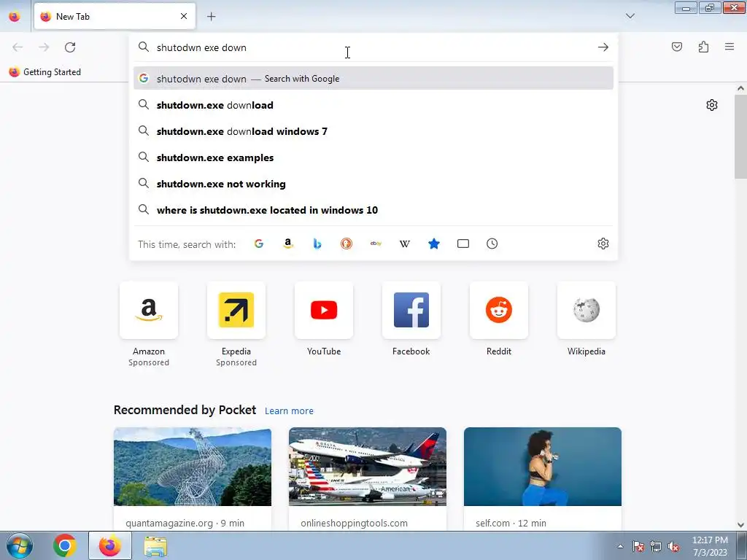Show hidden tray icons arrow

point(620,546)
